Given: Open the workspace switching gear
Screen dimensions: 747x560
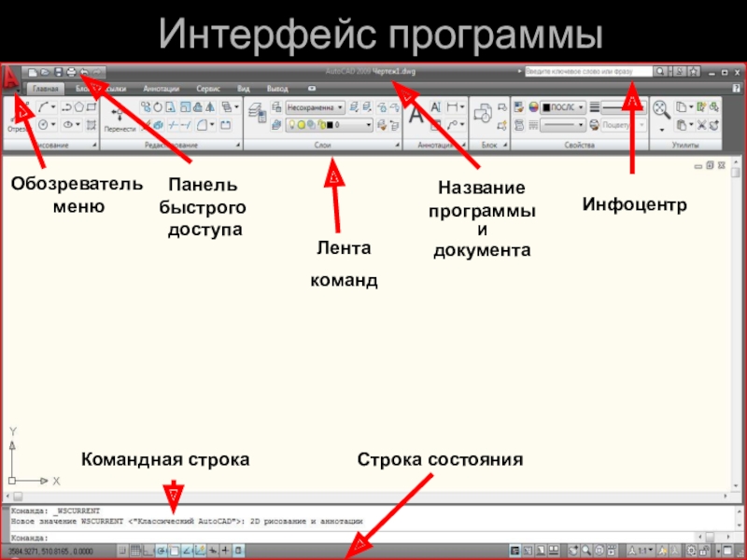Looking at the screenshot, I should point(691,551).
